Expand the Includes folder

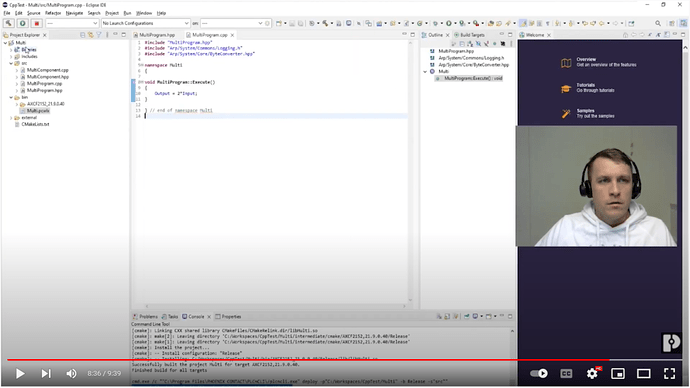(x=11, y=57)
